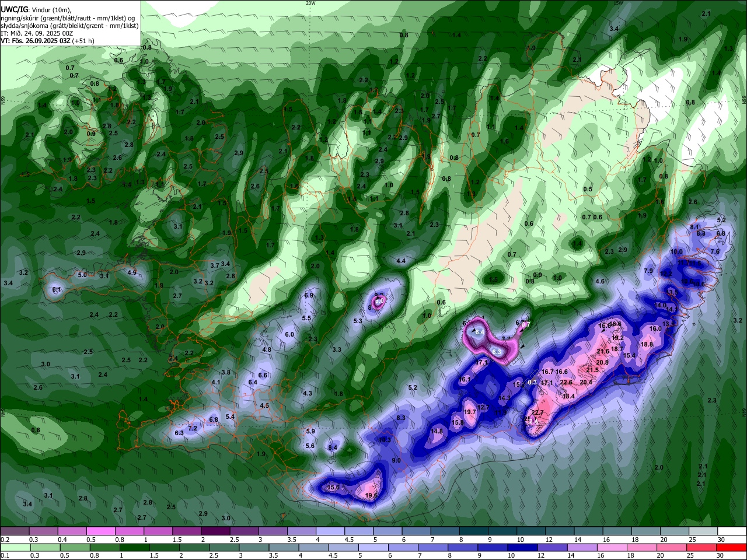Click the '14.8' precipitation value on the map
Image resolution: width=747 pixels, height=560 pixels.
point(437,431)
